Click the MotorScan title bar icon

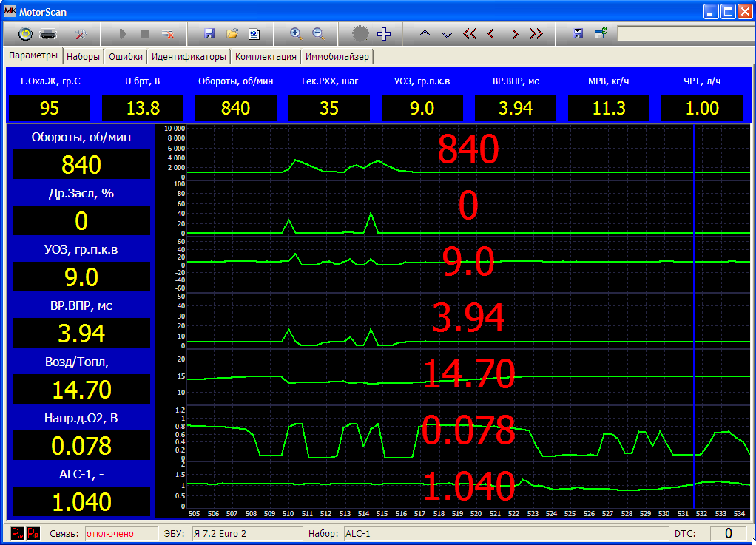click(10, 11)
